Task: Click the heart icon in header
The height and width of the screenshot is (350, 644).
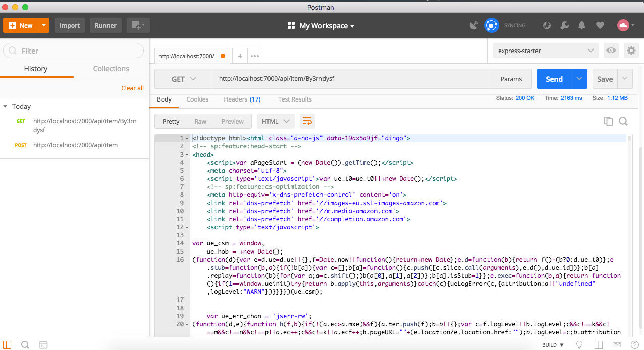Action: [600, 25]
